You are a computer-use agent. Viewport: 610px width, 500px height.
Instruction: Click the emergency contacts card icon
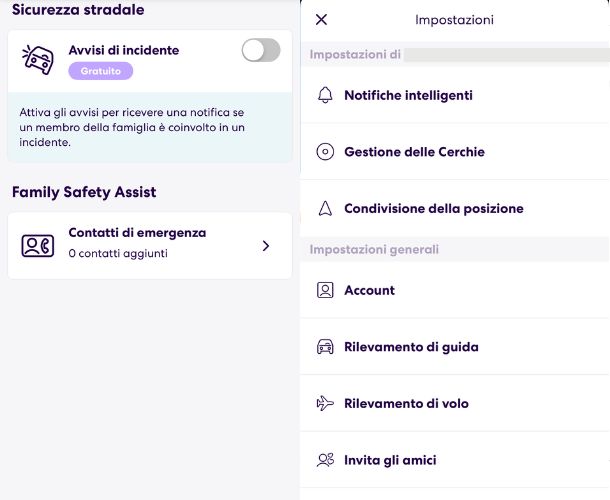click(38, 246)
